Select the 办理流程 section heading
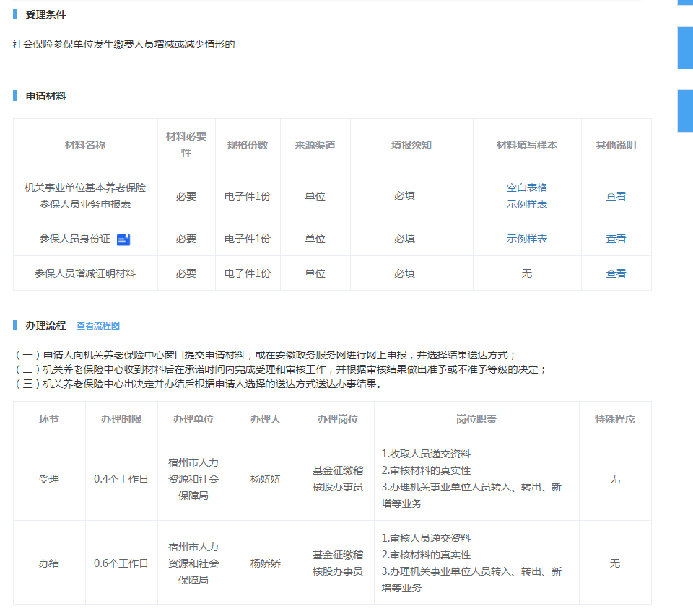Screen dimensions: 693x616 point(45,325)
